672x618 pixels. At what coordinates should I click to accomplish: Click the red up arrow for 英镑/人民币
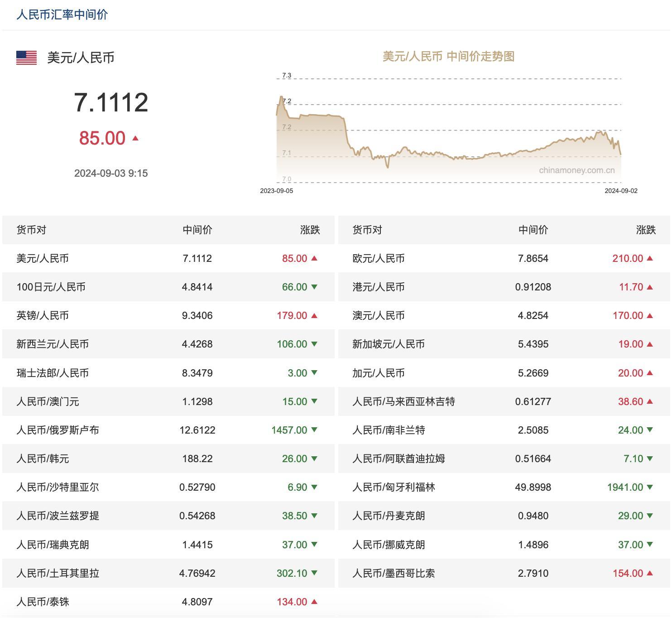click(314, 315)
